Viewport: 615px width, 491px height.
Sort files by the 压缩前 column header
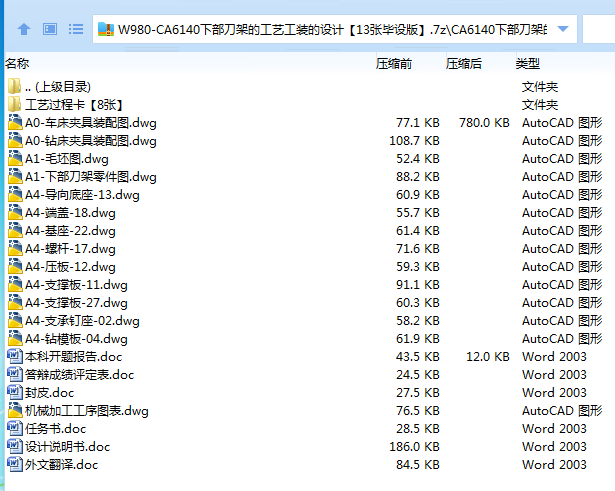pos(394,64)
